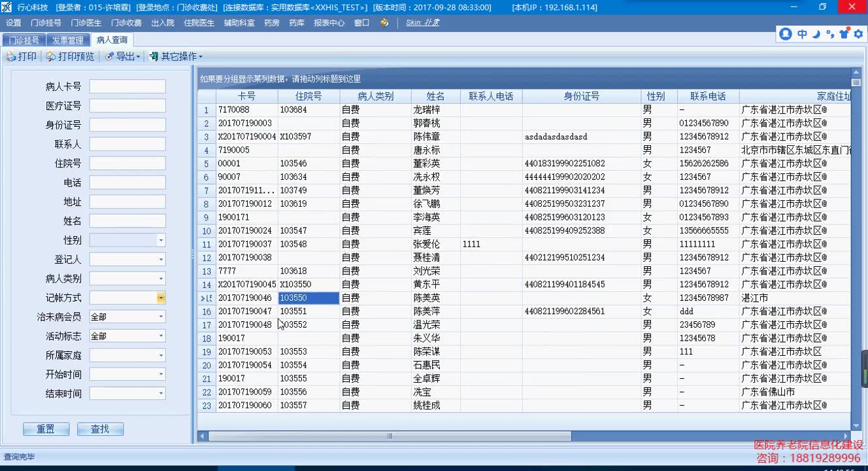Expand the 洽未病会员 dropdown

pyautogui.click(x=161, y=317)
